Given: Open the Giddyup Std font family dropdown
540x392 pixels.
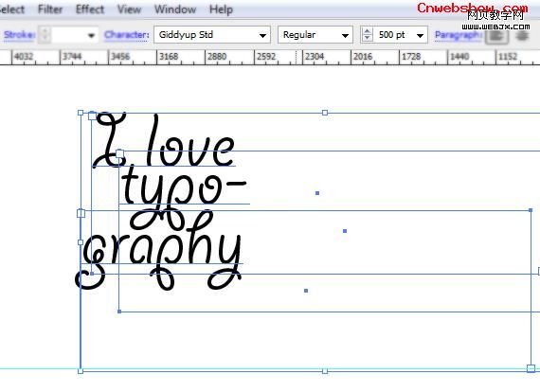Looking at the screenshot, I should 212,35.
